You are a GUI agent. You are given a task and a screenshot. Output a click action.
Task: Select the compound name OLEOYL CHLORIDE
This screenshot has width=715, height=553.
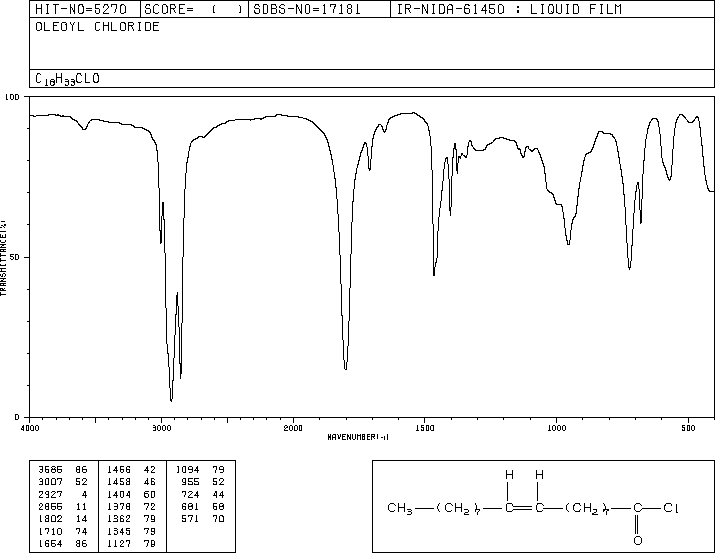(97, 27)
